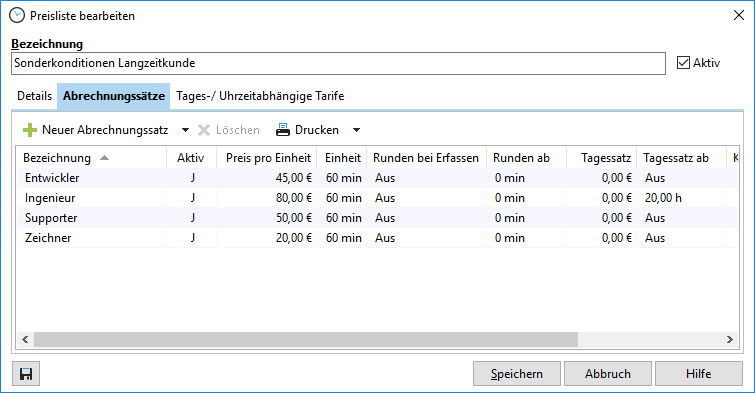Click the printer Drucken icon

tap(283, 130)
